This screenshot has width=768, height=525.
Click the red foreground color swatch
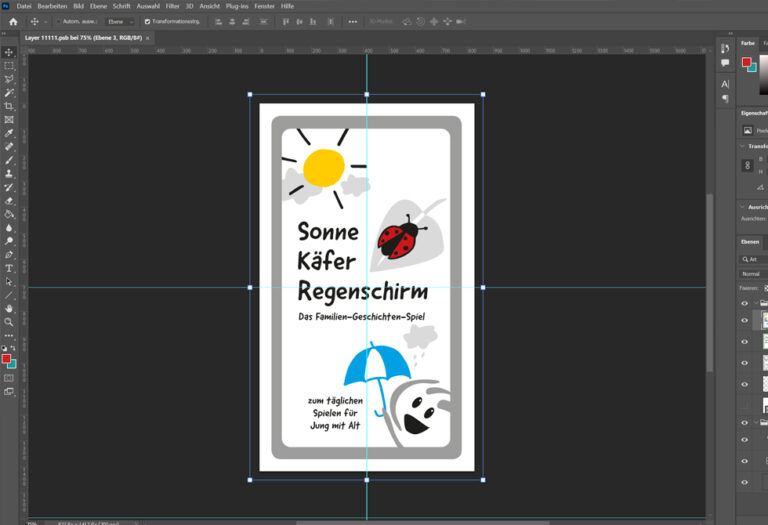click(6, 358)
